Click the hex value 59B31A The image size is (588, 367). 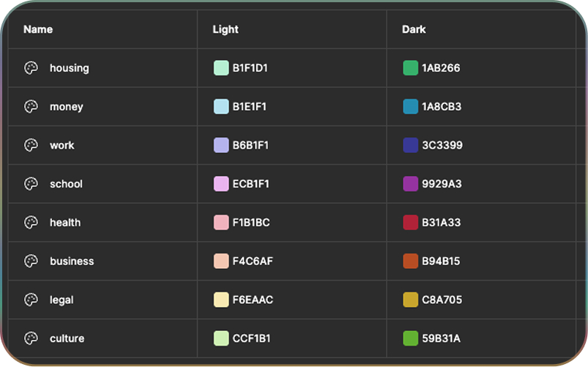point(442,338)
